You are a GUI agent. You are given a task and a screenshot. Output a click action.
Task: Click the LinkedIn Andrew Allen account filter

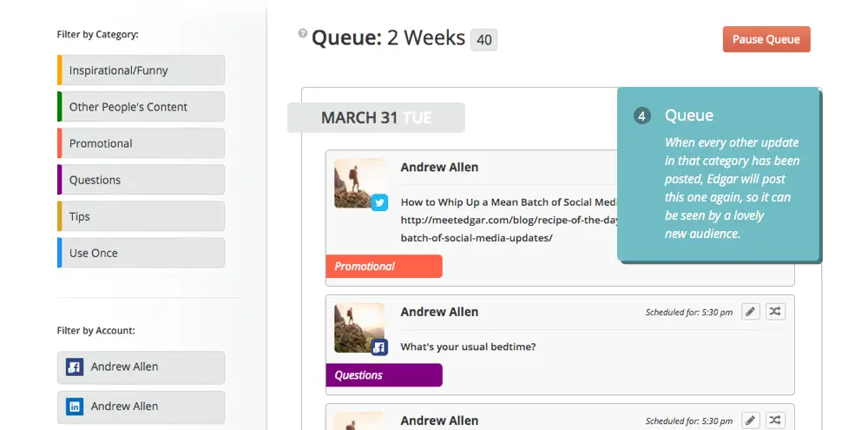[x=141, y=407]
